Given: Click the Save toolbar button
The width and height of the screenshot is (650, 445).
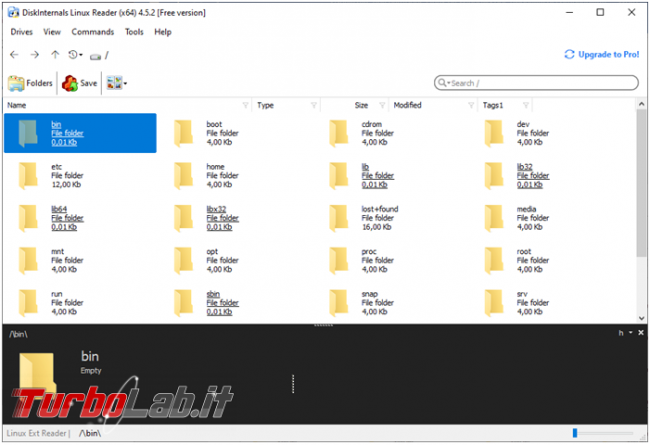Looking at the screenshot, I should click(80, 83).
